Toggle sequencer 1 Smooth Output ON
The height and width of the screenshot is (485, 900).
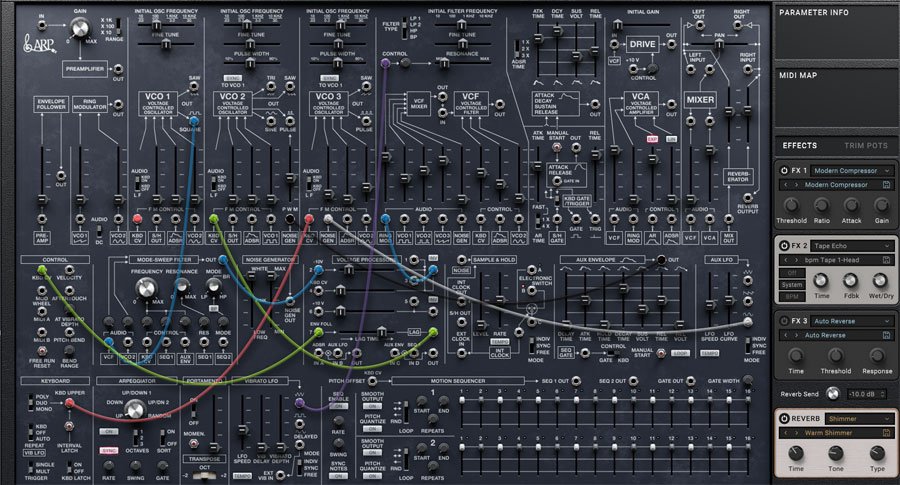pos(372,406)
